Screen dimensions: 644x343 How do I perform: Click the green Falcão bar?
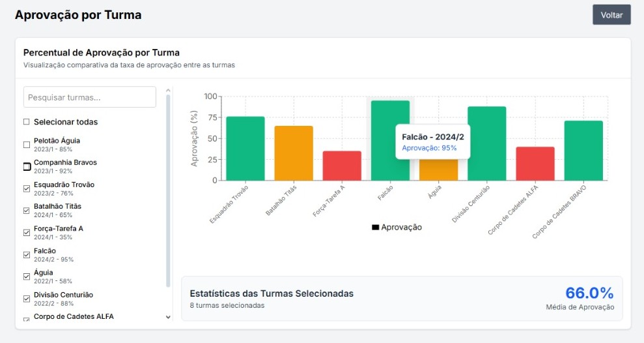point(390,141)
